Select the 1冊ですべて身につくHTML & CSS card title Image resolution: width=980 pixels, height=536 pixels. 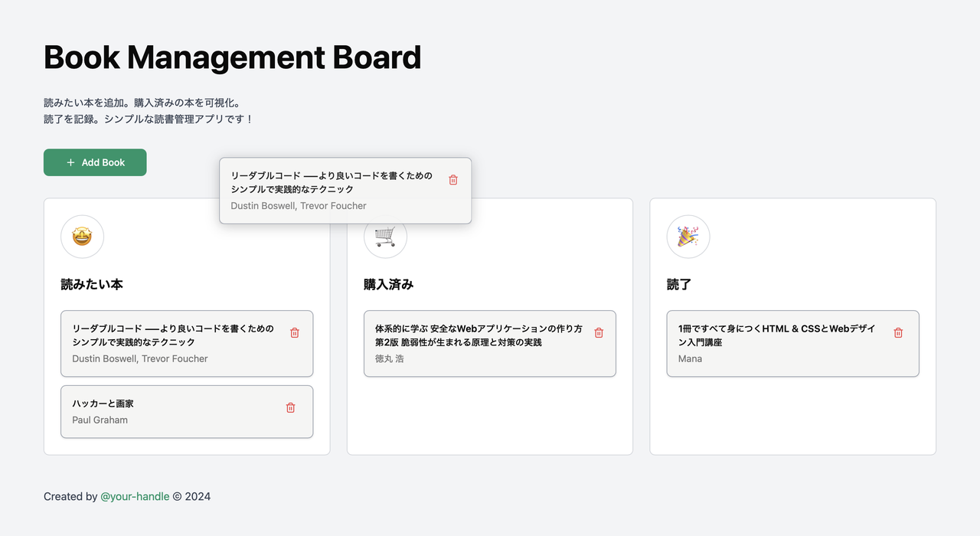click(x=776, y=335)
